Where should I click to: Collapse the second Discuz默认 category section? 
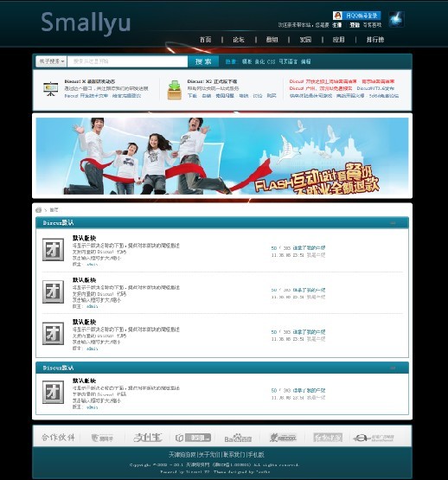point(393,368)
